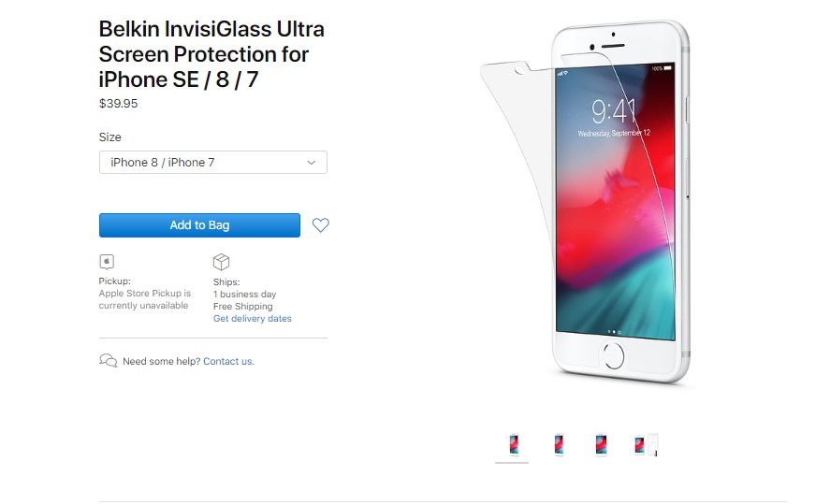830x504 pixels.
Task: Add the screen protector to bag
Action: (199, 225)
